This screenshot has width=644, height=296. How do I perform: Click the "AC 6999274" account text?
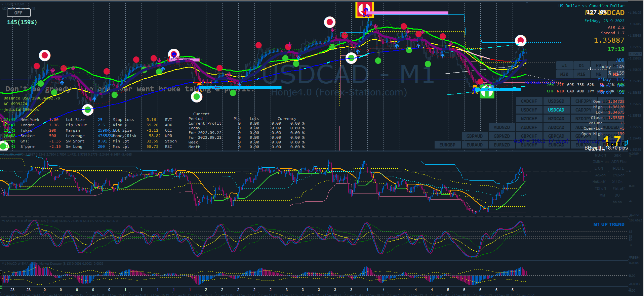[x=15, y=104]
